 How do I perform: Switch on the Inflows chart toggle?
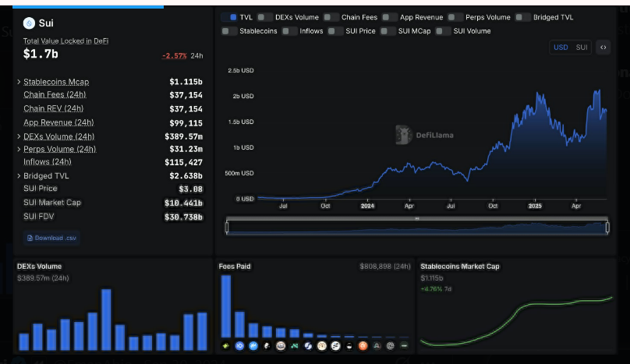click(x=289, y=31)
